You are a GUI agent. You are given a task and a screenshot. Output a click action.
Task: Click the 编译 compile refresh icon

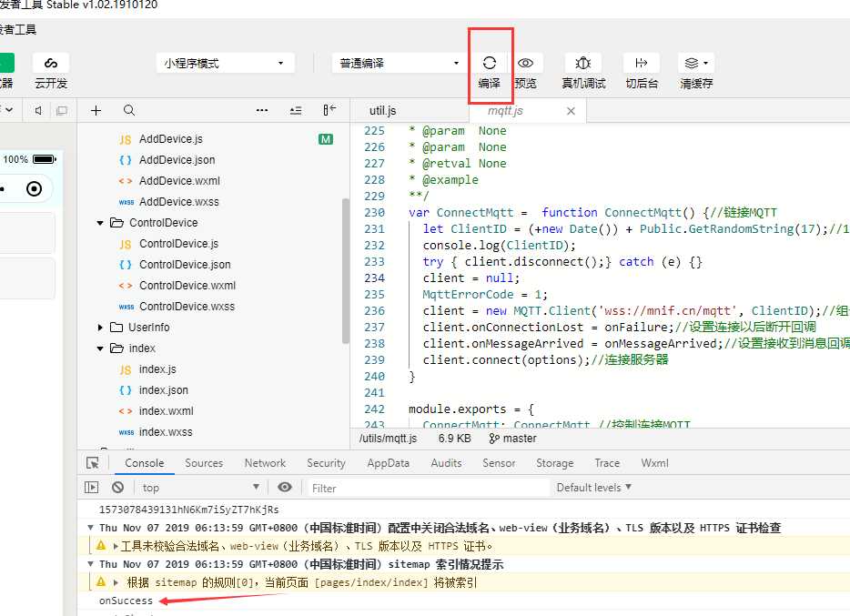tap(489, 63)
